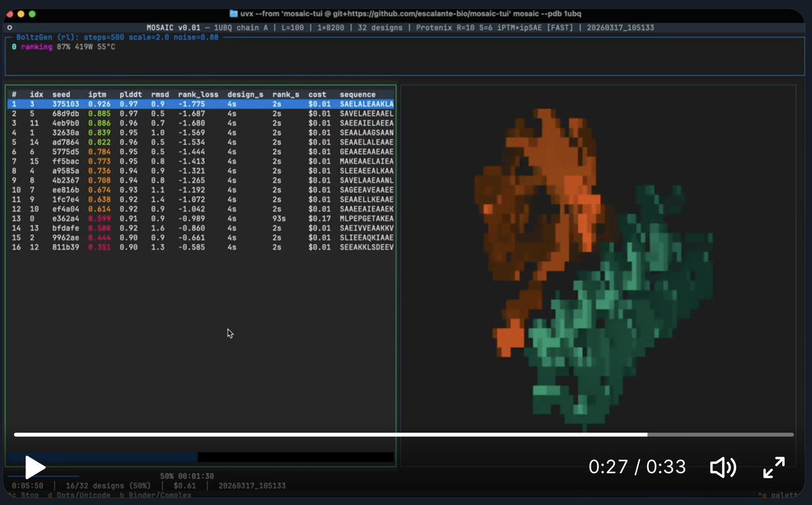Click the '0:05:50' elapsed time status
Screen dimensions: 812x505
(x=28, y=486)
